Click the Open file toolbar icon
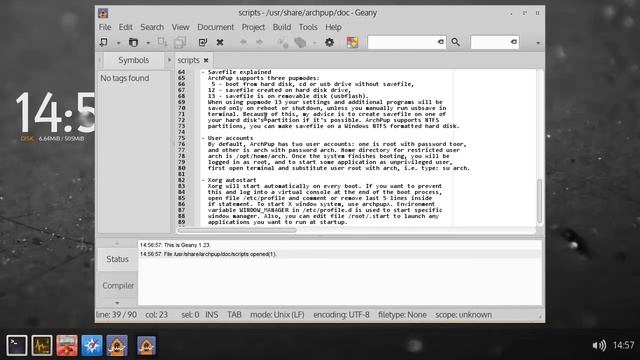 coord(133,42)
